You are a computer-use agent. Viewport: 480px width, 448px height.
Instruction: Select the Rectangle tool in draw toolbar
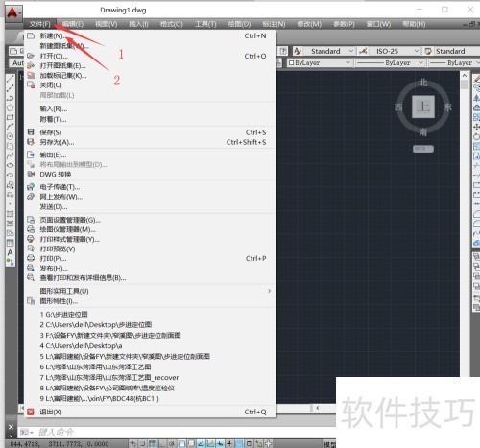[11, 117]
